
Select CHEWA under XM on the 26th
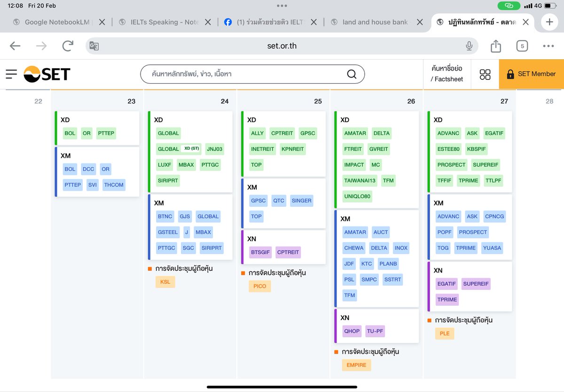[x=354, y=248]
